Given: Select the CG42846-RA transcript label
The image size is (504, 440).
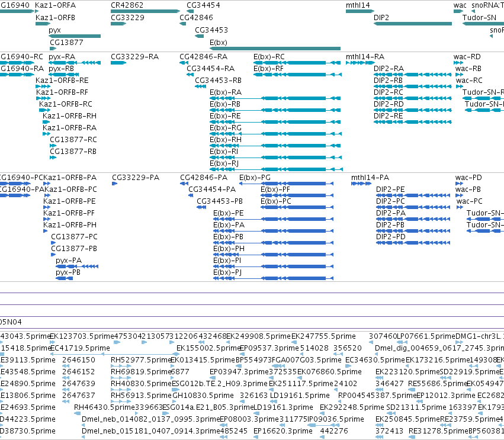Looking at the screenshot, I should [204, 57].
